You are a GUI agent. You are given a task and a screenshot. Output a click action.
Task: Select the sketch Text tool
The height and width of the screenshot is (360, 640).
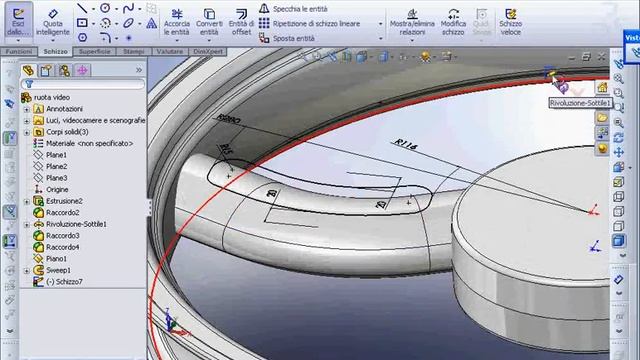(x=151, y=23)
